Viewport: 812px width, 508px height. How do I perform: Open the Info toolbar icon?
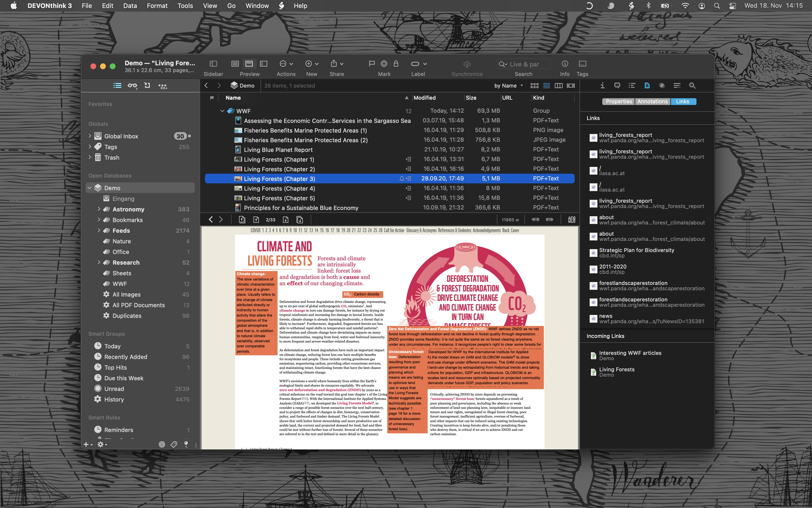tap(565, 64)
